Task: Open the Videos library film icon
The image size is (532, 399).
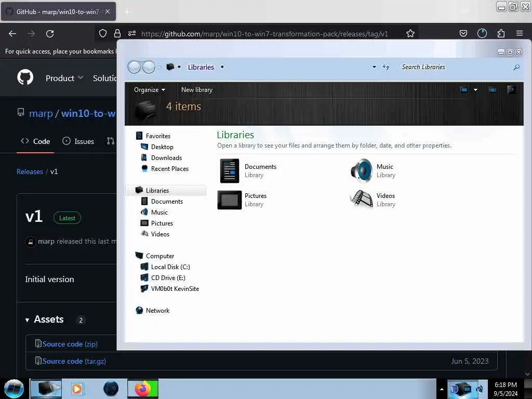Action: click(x=362, y=199)
